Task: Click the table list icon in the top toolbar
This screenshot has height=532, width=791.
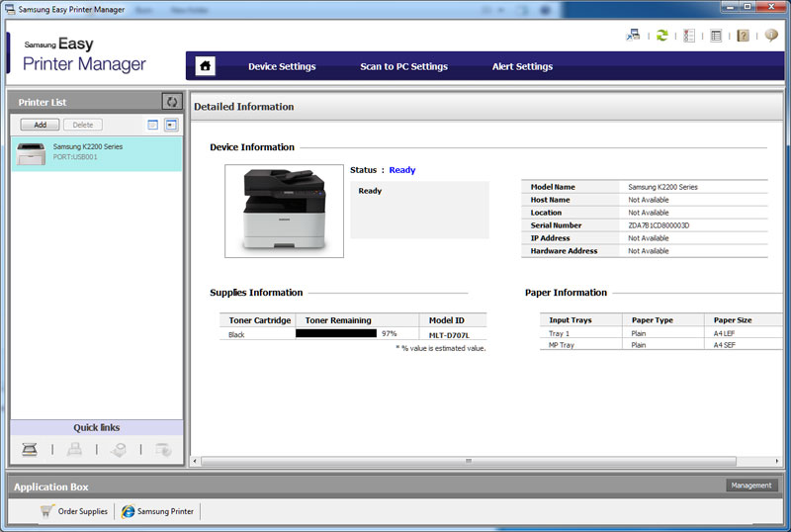Action: tap(715, 36)
